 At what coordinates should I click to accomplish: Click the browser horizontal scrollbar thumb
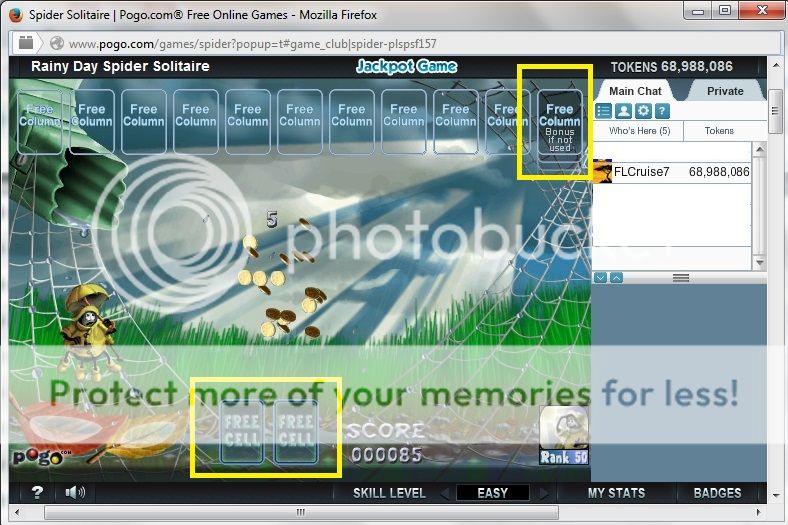[301, 512]
